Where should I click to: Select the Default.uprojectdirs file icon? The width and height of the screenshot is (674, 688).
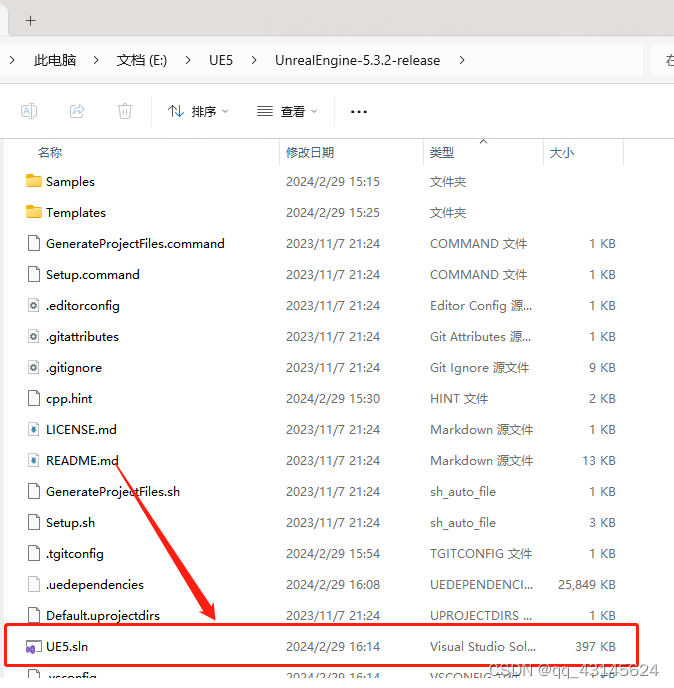pos(34,616)
